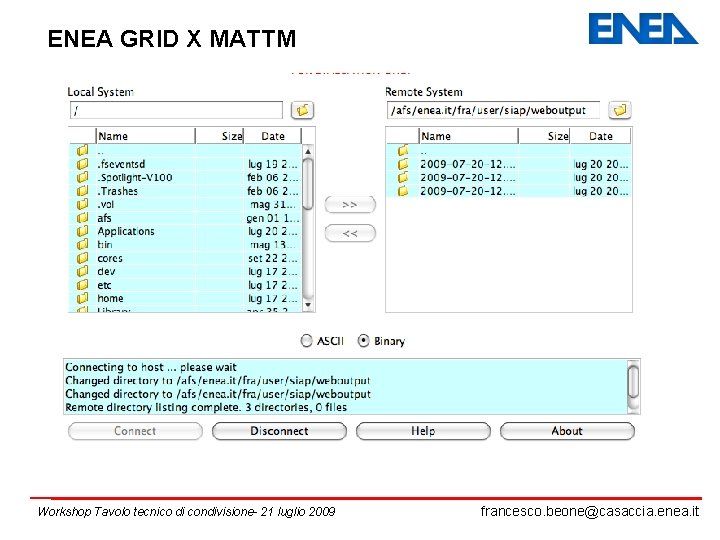The image size is (720, 540).
Task: Select the Applications folder icon
Action: point(83,231)
